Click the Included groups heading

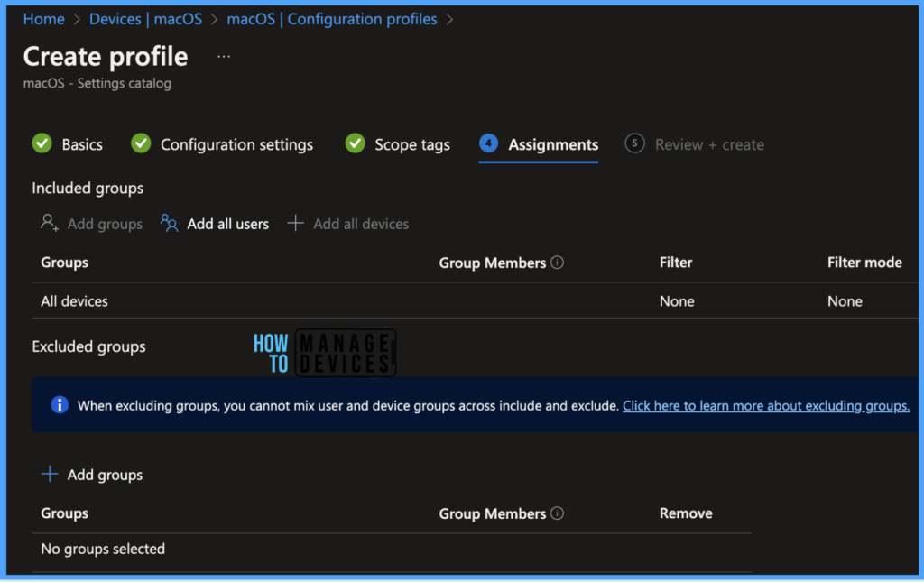pos(88,188)
